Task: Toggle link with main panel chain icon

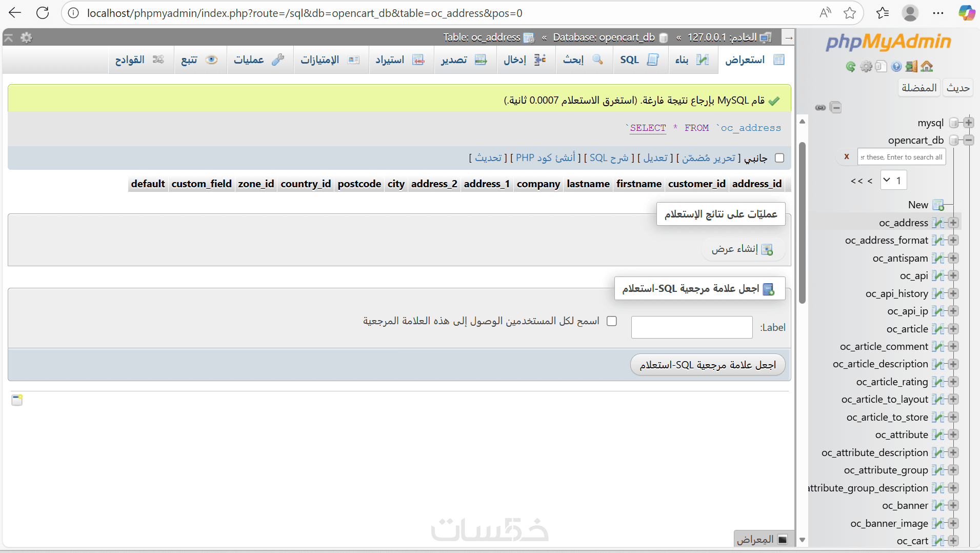Action: pos(821,108)
